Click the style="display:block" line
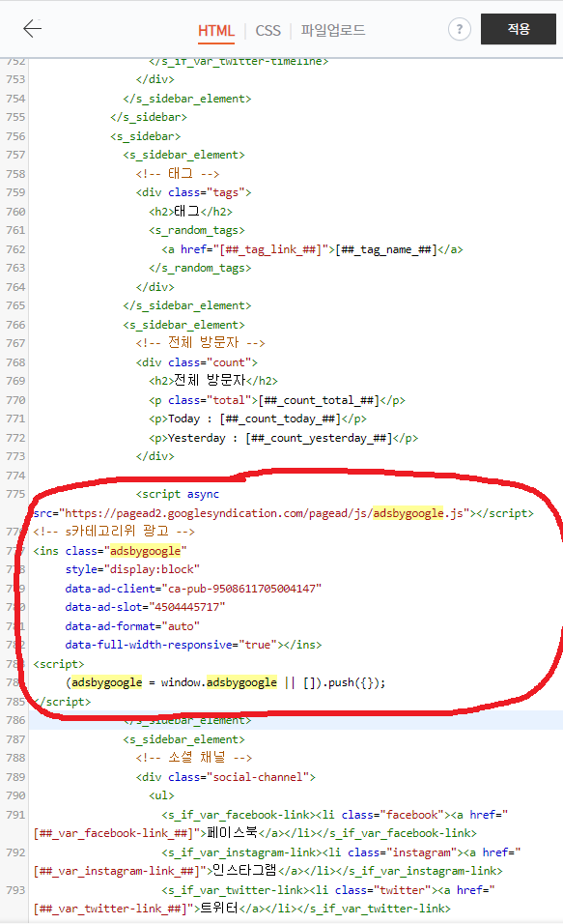This screenshot has width=563, height=924. click(132, 570)
